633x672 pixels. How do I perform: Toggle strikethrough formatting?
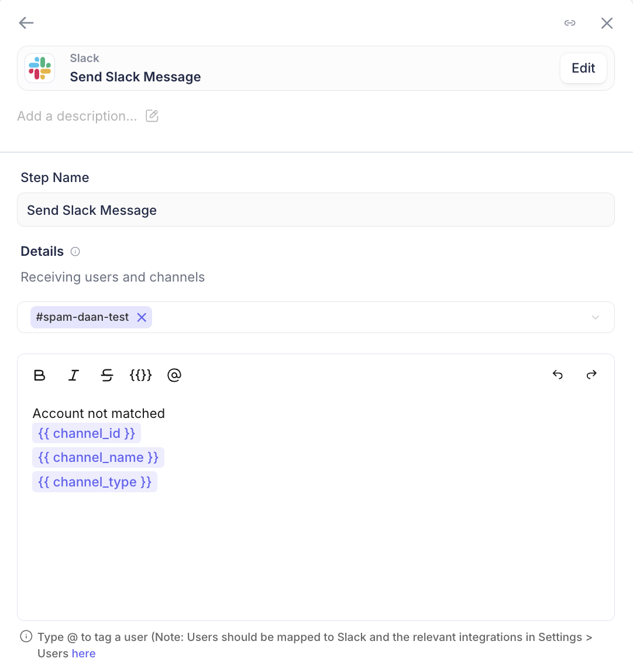click(106, 375)
